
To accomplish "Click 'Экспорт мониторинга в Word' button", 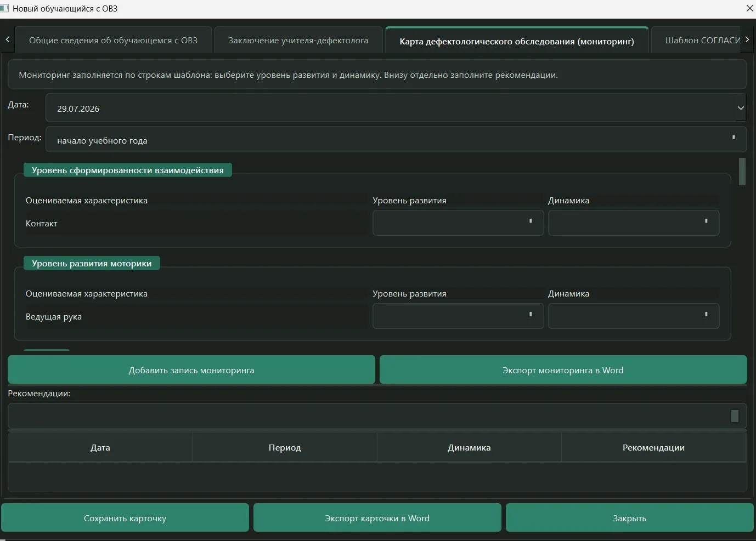I will (x=563, y=370).
